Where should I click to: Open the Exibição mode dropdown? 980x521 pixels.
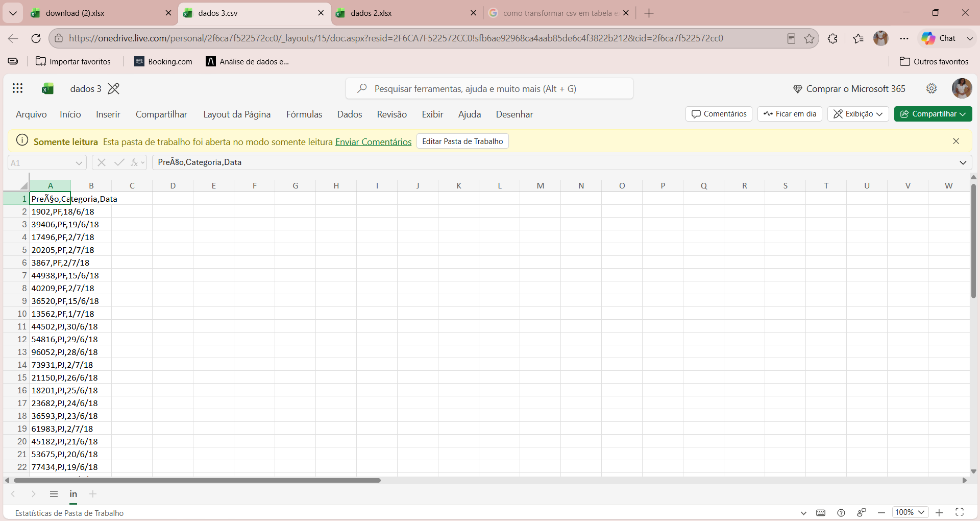click(x=858, y=114)
